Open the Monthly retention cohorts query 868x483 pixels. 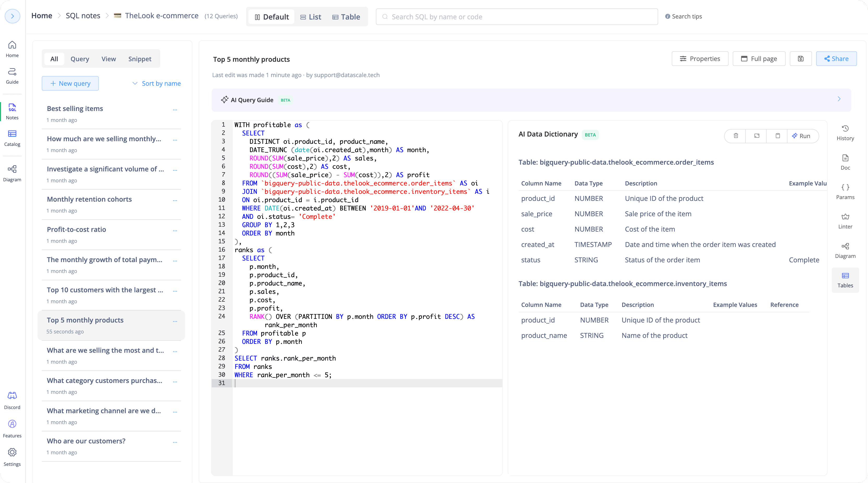coord(111,205)
